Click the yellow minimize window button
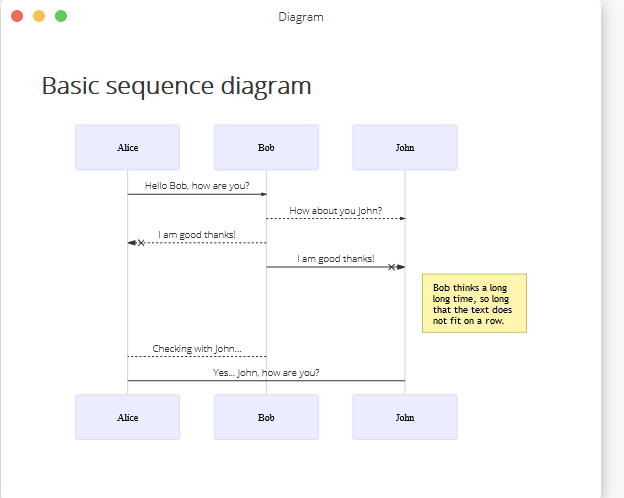Viewport: 624px width, 498px height. [x=39, y=16]
